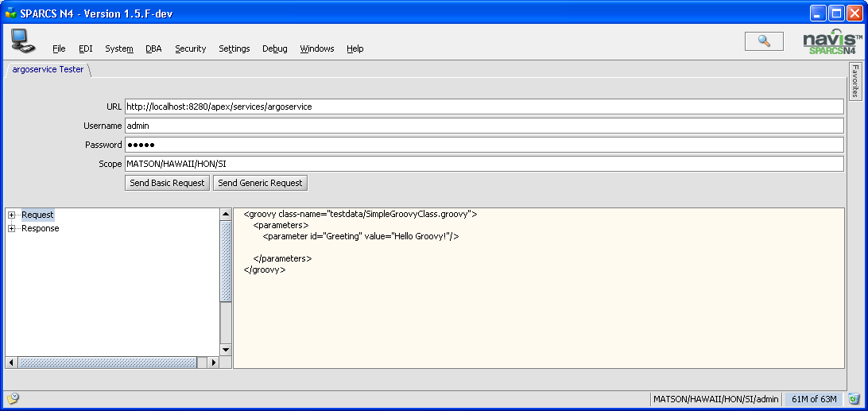Click tree vertical scrollbar thumb

(226, 262)
